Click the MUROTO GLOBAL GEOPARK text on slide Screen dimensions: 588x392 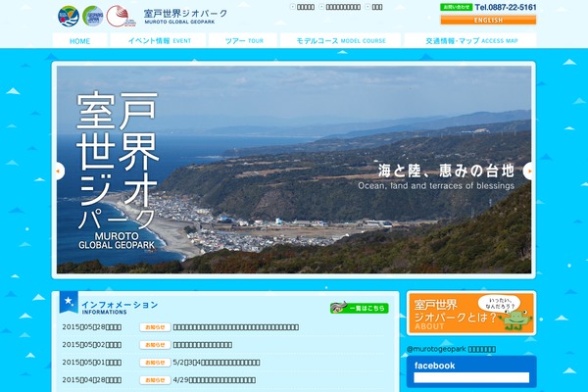tap(117, 240)
